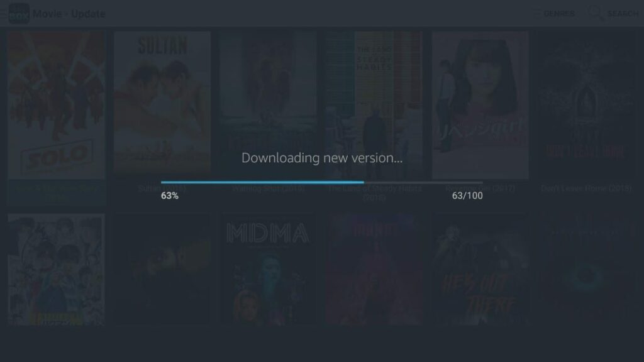
Task: Click the Movie - Update title
Action: coord(69,14)
